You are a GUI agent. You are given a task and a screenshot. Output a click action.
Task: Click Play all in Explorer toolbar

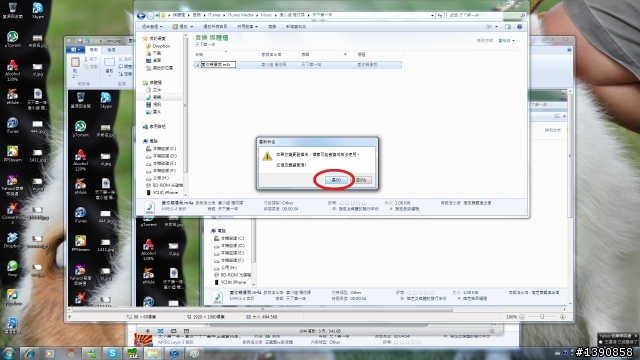215,27
